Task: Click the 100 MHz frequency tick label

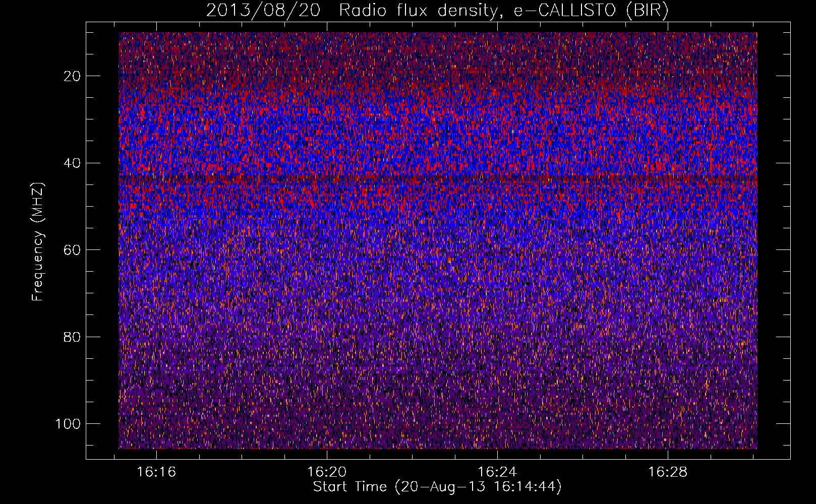Action: tap(68, 424)
